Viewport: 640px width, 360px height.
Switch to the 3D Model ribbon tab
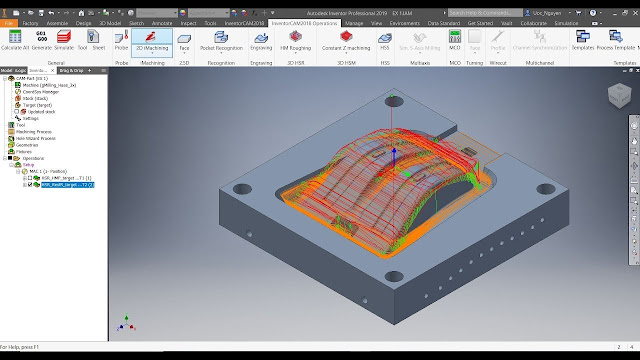click(110, 23)
